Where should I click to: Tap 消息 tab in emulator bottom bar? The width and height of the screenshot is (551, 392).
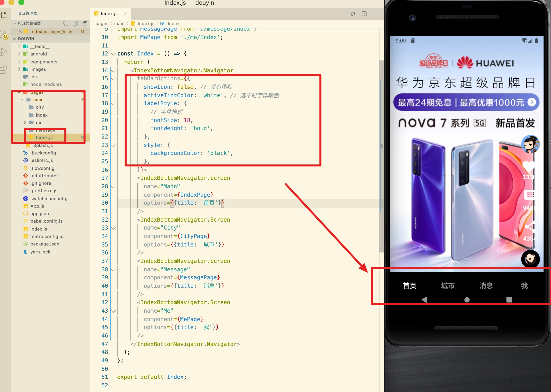tap(486, 286)
